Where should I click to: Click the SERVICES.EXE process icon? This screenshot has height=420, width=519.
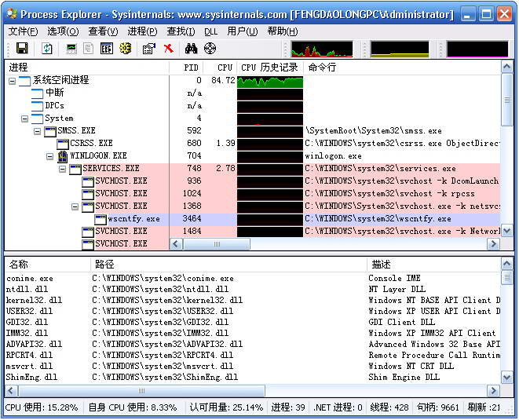click(75, 169)
